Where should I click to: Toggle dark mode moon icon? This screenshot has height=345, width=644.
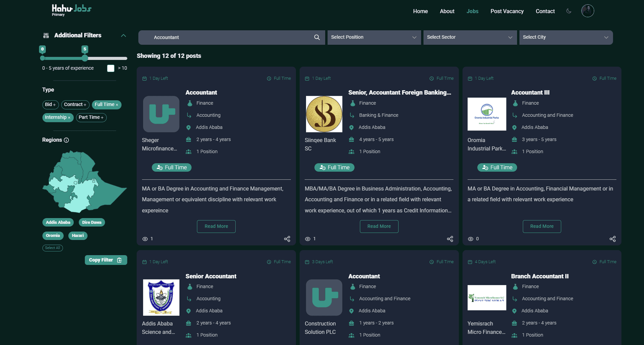coord(569,11)
